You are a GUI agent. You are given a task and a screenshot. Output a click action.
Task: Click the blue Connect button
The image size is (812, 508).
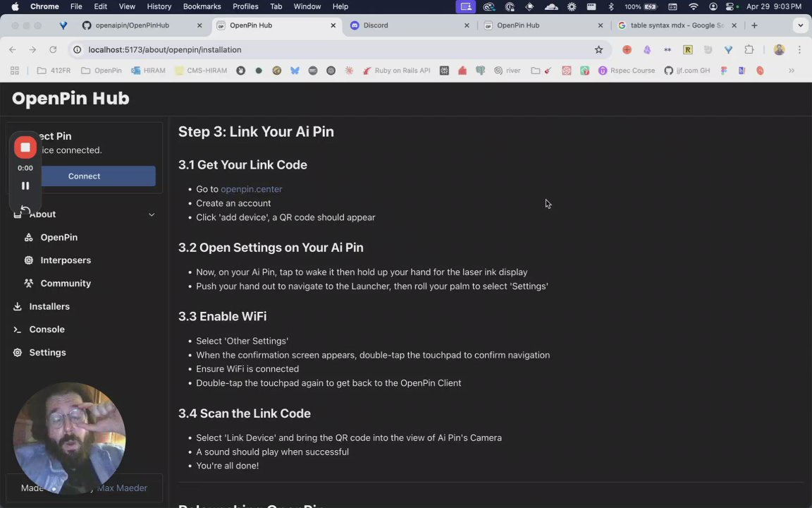click(x=85, y=176)
